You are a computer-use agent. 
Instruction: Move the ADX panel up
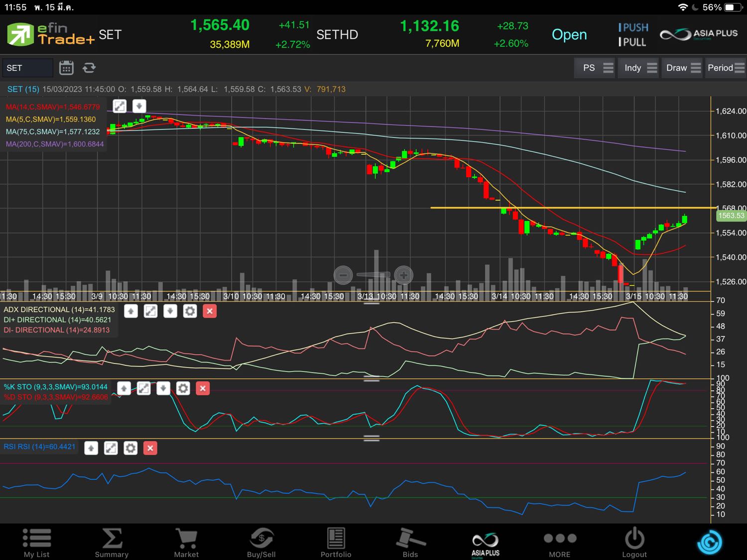[x=130, y=311]
